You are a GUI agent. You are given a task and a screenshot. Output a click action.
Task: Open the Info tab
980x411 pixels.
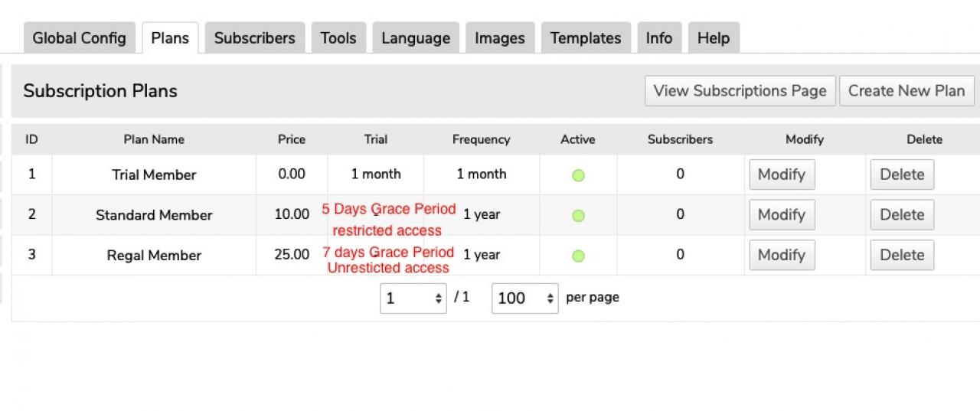(x=658, y=38)
